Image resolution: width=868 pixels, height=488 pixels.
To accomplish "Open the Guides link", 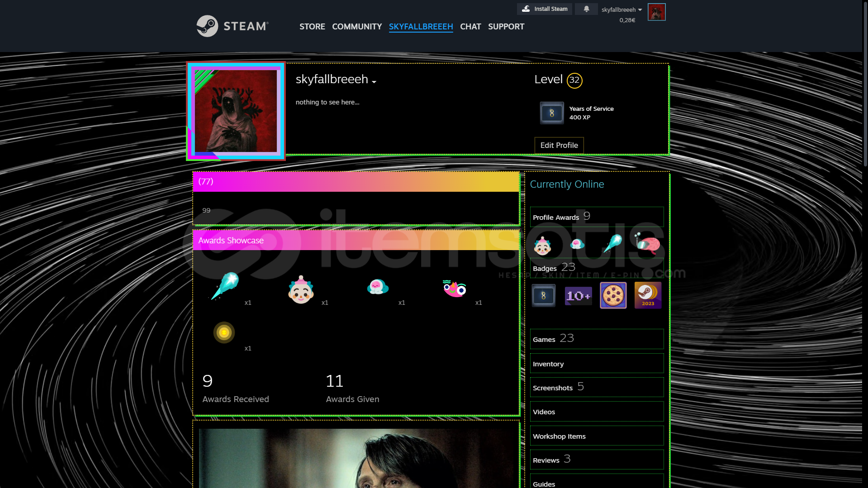I will 597,481.
